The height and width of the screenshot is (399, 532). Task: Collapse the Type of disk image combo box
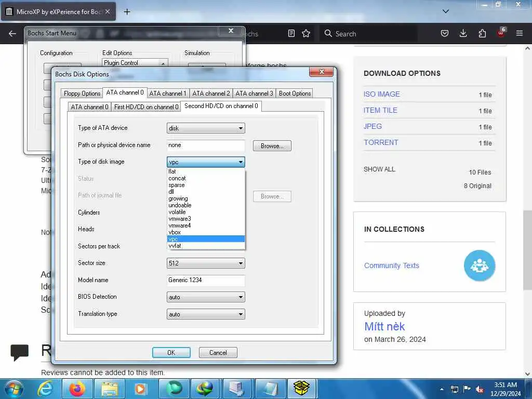[x=206, y=162]
